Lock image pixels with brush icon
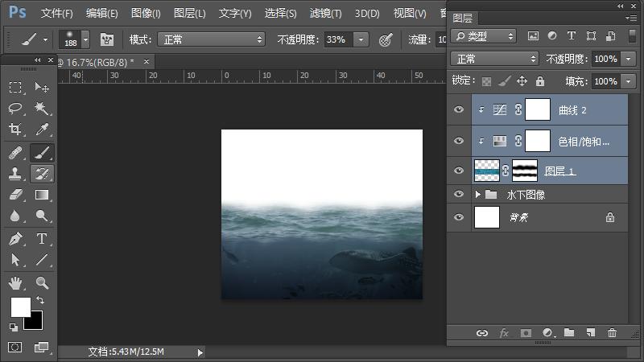This screenshot has width=644, height=362. point(505,81)
